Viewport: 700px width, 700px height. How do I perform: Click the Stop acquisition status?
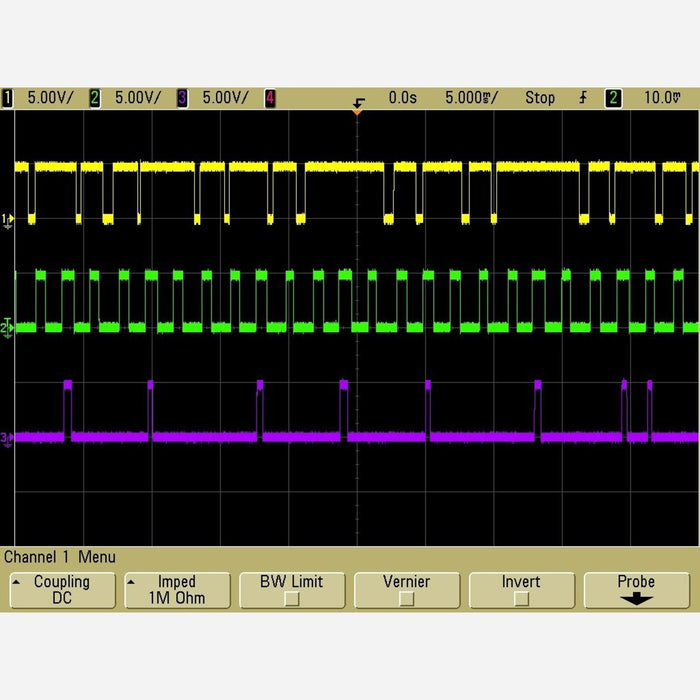tap(539, 98)
